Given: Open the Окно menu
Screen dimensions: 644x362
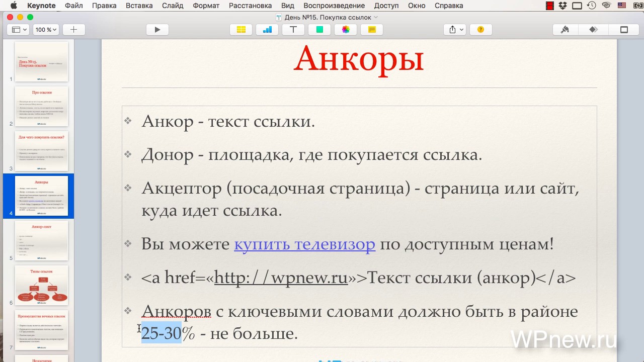Looking at the screenshot, I should [417, 6].
